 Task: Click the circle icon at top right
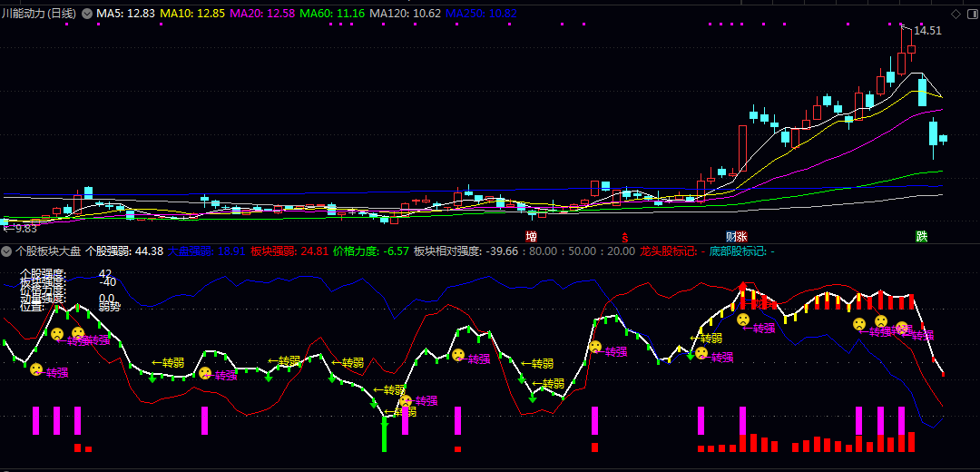click(x=969, y=14)
